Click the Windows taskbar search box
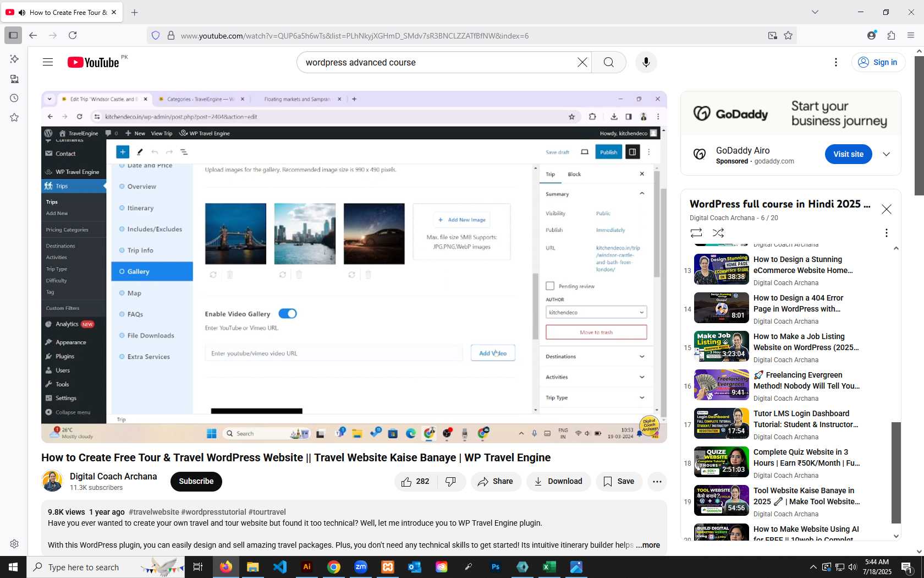The image size is (924, 578). [x=106, y=567]
